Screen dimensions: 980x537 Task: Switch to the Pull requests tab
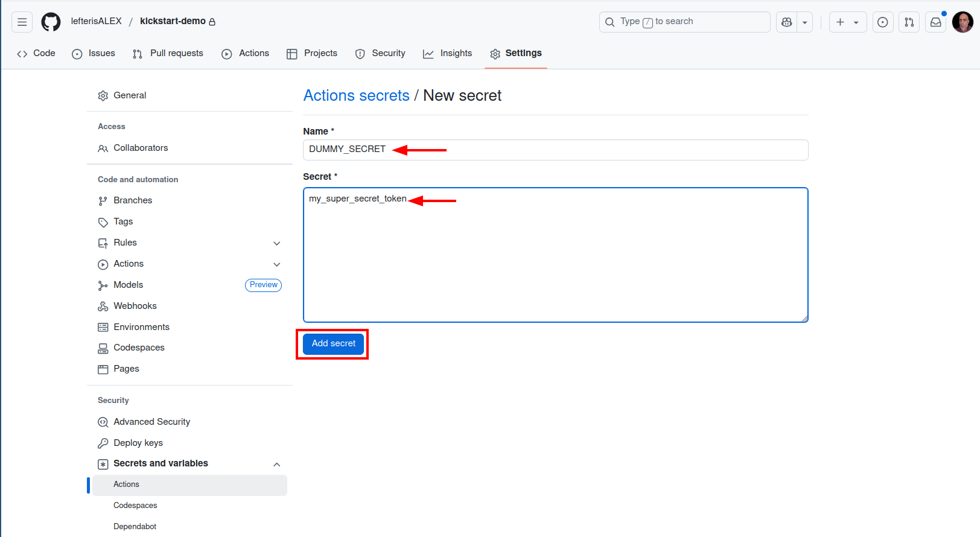click(168, 53)
